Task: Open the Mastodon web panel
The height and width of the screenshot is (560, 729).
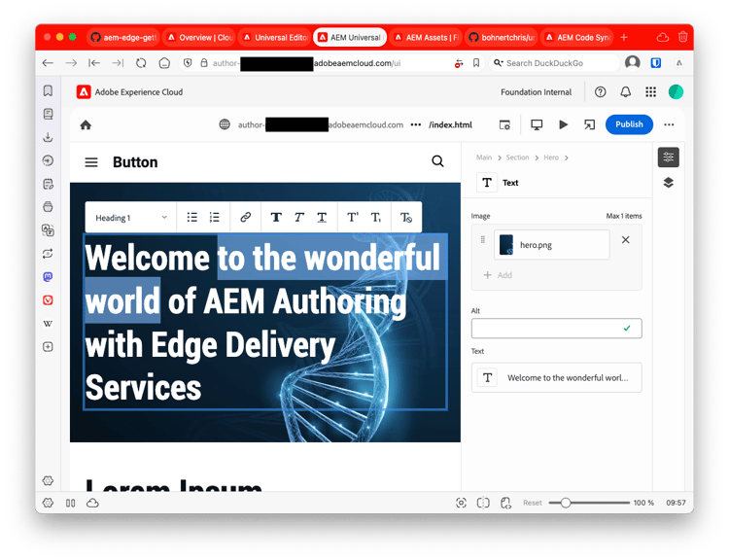Action: pyautogui.click(x=48, y=277)
